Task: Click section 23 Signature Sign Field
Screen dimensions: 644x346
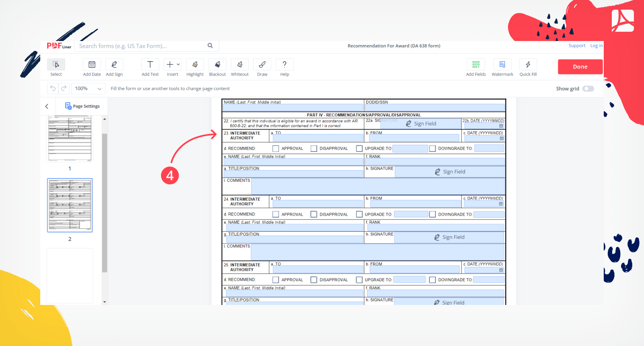Action: (x=450, y=172)
